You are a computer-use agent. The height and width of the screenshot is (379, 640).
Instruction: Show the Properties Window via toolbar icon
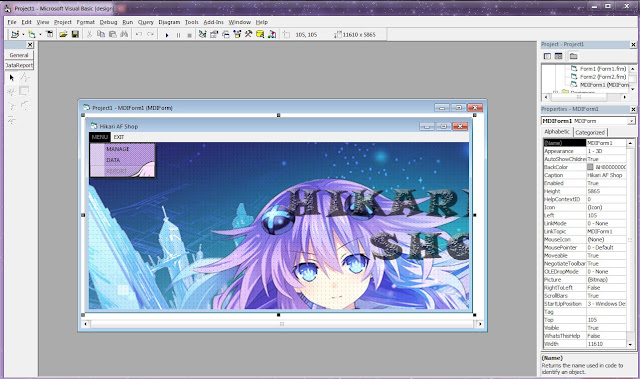coord(214,35)
